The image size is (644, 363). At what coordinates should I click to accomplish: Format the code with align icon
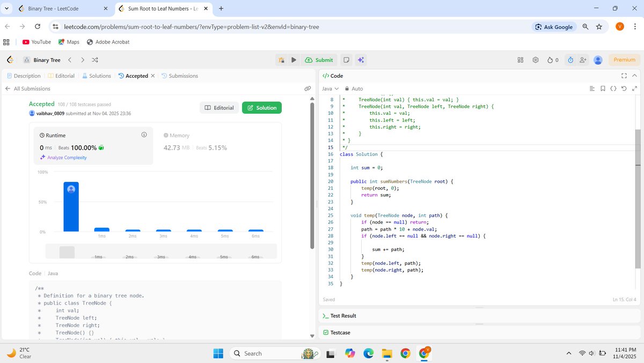tap(592, 88)
